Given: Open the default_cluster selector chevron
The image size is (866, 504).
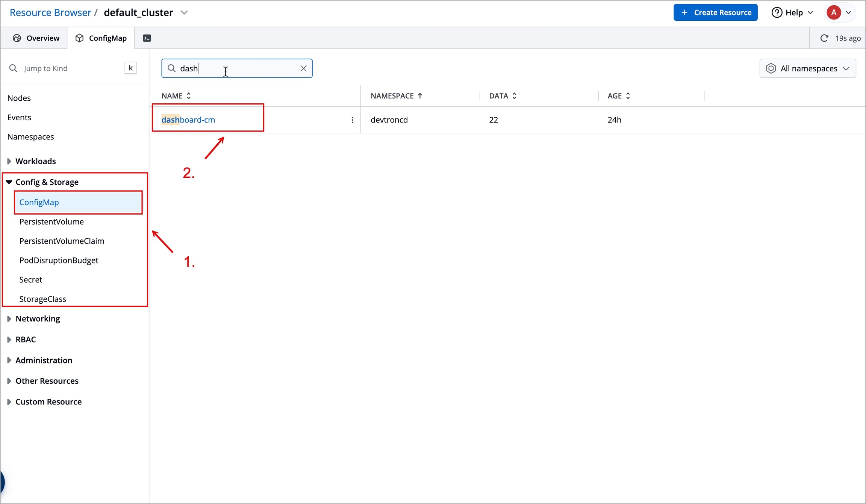Looking at the screenshot, I should [x=184, y=12].
